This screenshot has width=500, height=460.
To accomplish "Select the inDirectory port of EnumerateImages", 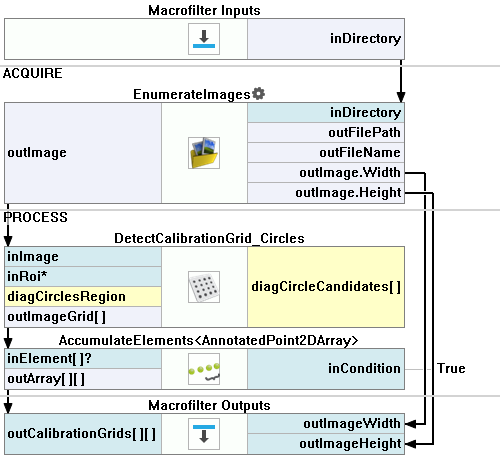I will (326, 113).
